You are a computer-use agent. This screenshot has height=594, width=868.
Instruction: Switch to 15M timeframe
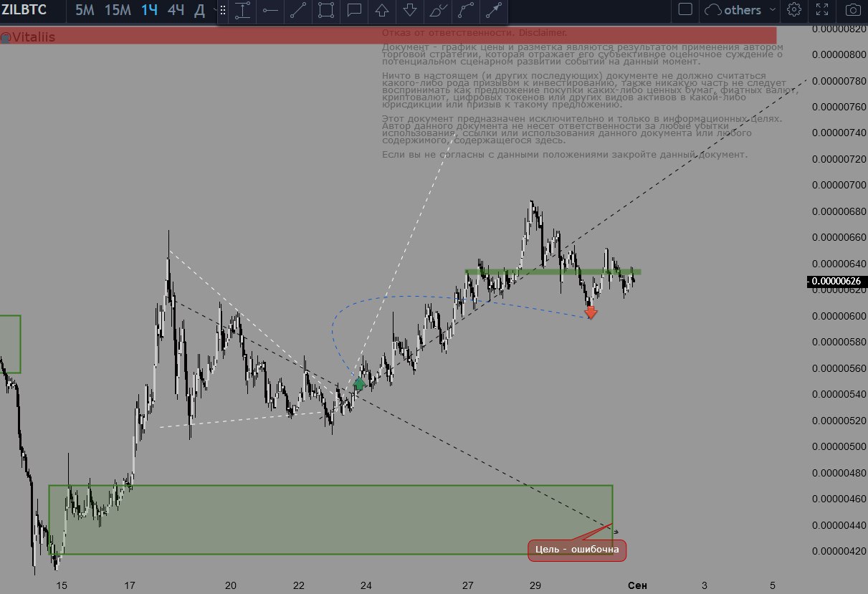pyautogui.click(x=118, y=10)
